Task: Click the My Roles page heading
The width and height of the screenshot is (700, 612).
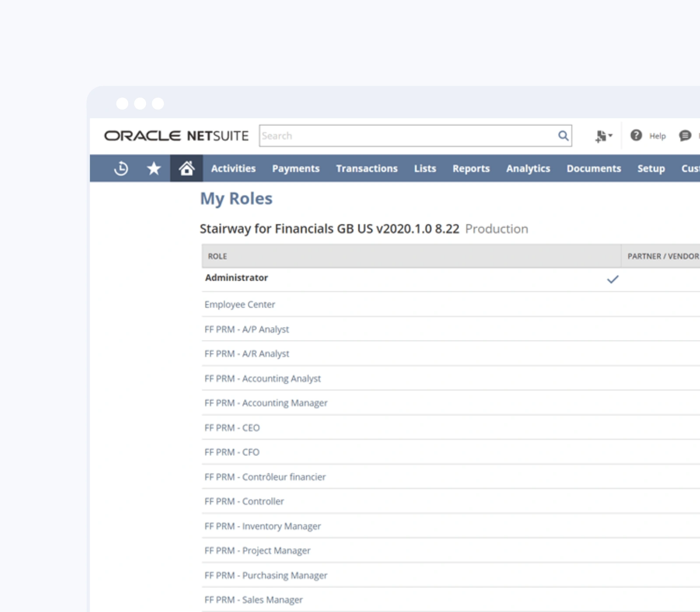Action: click(x=236, y=198)
